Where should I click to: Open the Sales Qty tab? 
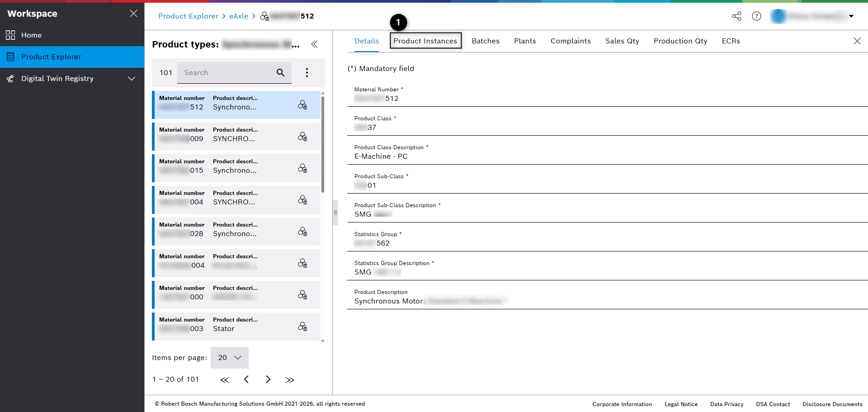click(622, 41)
